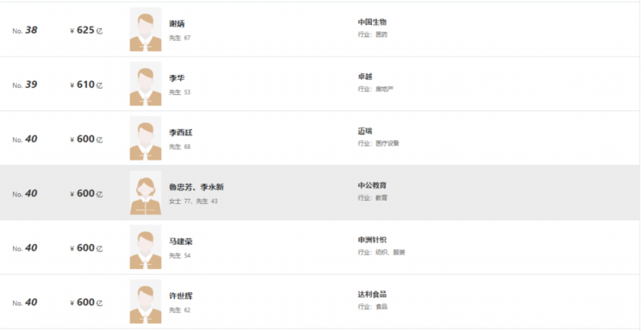Select company 申洲针织
Image resolution: width=644 pixels, height=331 pixels.
[372, 240]
